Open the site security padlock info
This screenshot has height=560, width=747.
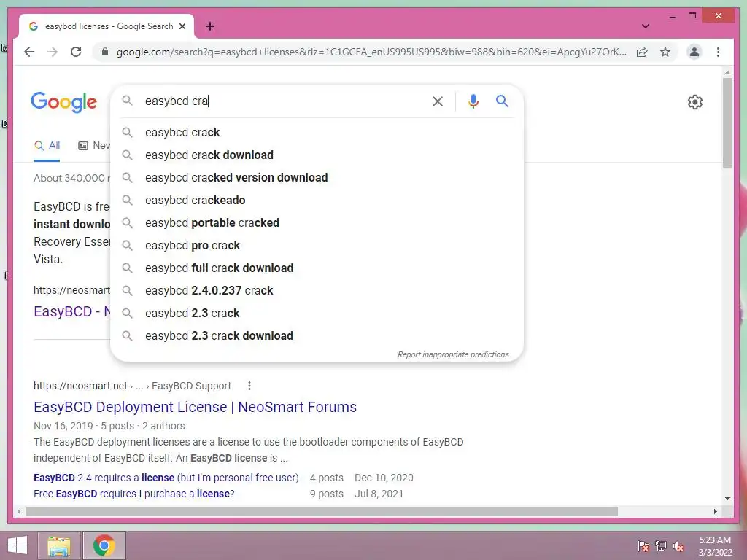point(105,52)
